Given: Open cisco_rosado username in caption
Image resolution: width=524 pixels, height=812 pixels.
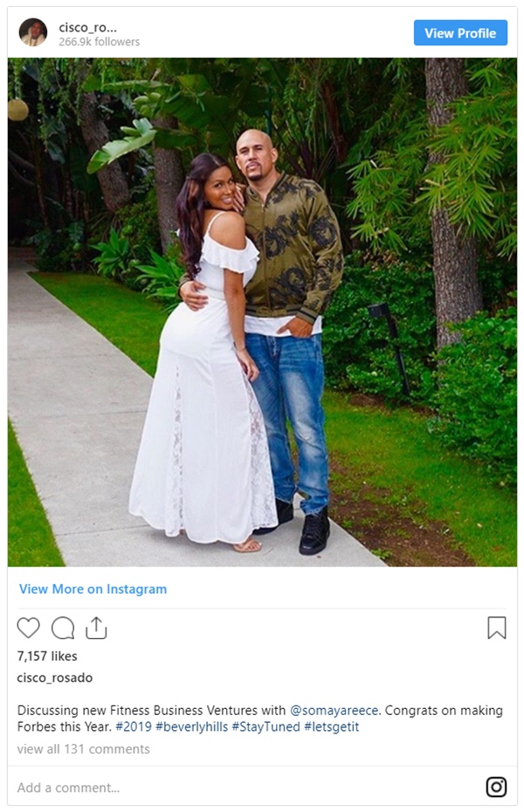Looking at the screenshot, I should tap(55, 678).
